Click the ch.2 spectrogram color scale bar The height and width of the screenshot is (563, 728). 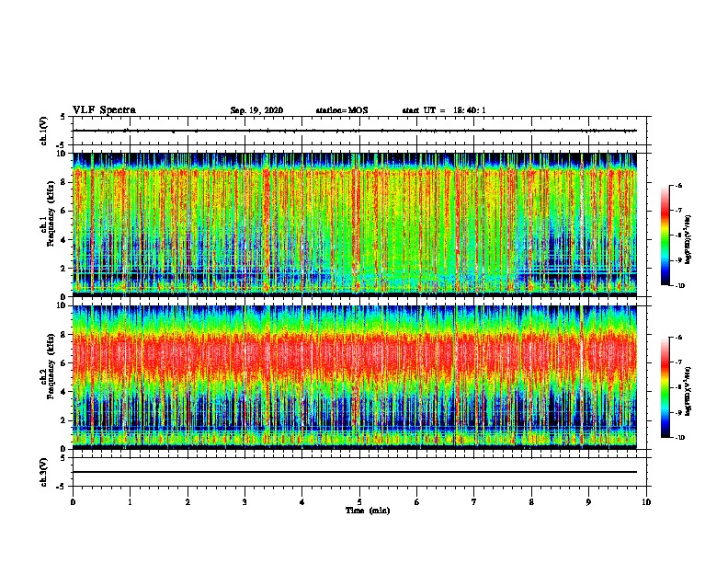coord(665,387)
